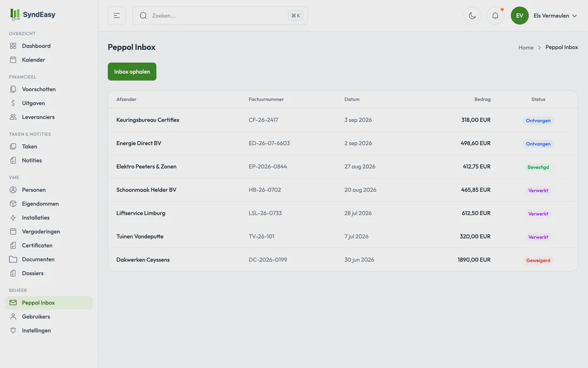Focus the Zoeken search field
This screenshot has height=368, width=588.
pyautogui.click(x=220, y=16)
